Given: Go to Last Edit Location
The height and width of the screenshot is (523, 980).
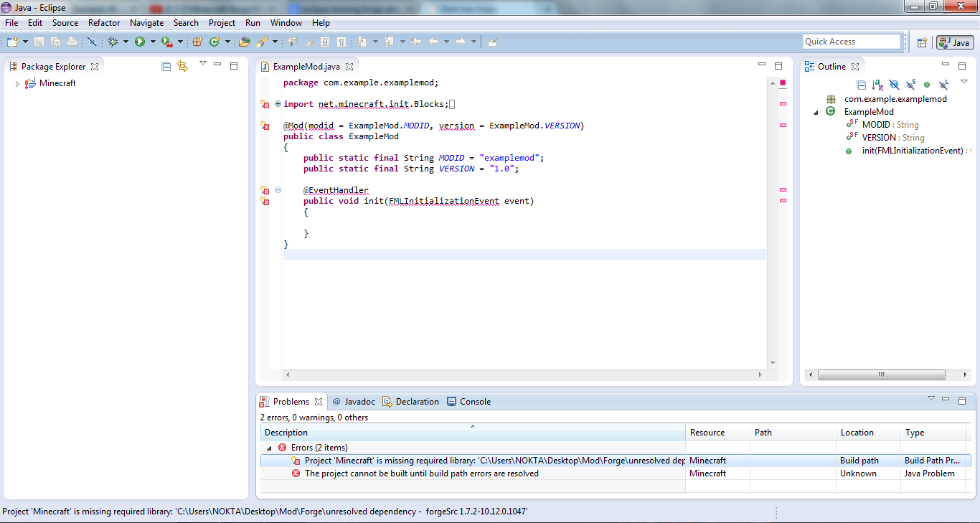Looking at the screenshot, I should (416, 42).
